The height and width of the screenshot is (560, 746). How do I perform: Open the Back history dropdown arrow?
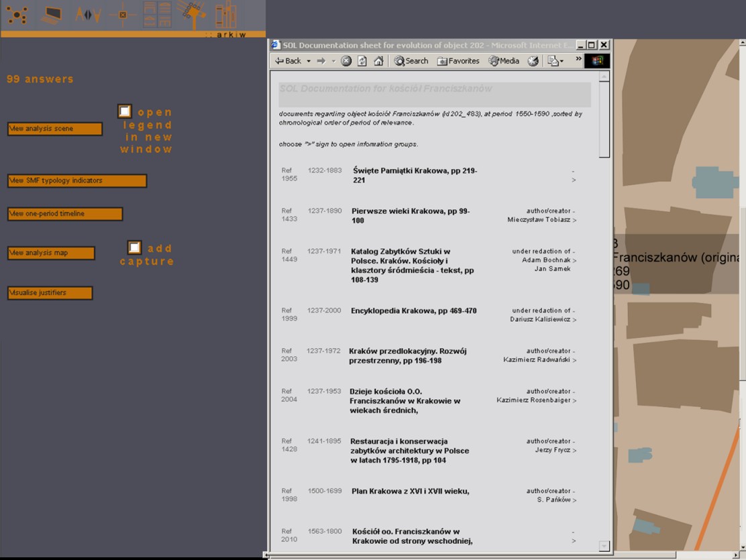click(309, 61)
